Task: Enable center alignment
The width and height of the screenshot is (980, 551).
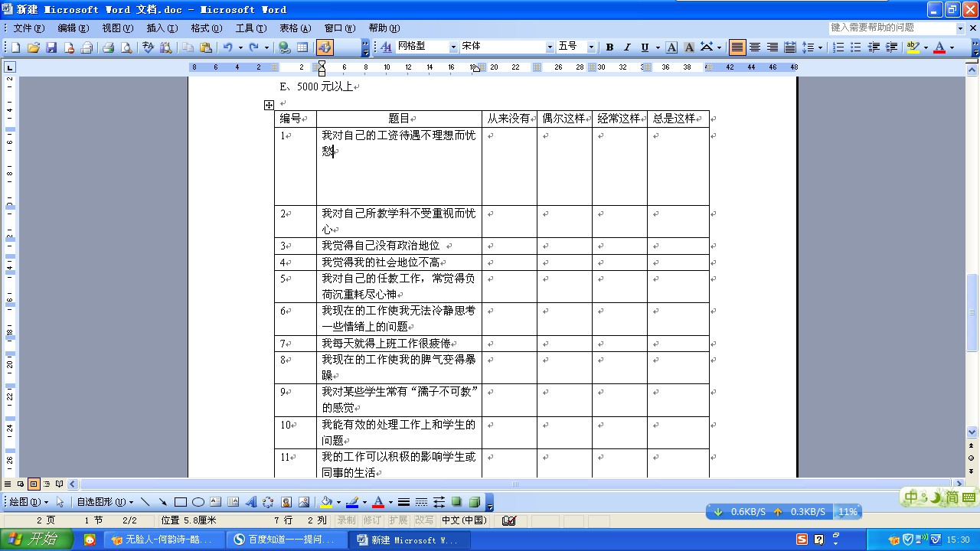Action: point(754,47)
